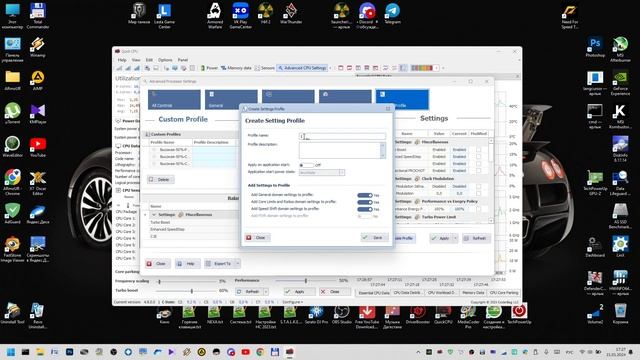Screen dimensions: 640x360
Task: Collapse the Settings Miscellaneous group in lower list
Action: (154, 215)
